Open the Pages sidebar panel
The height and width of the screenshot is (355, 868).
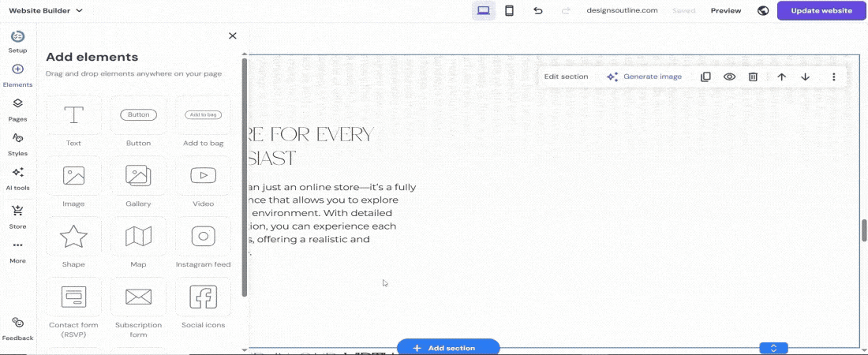point(17,110)
